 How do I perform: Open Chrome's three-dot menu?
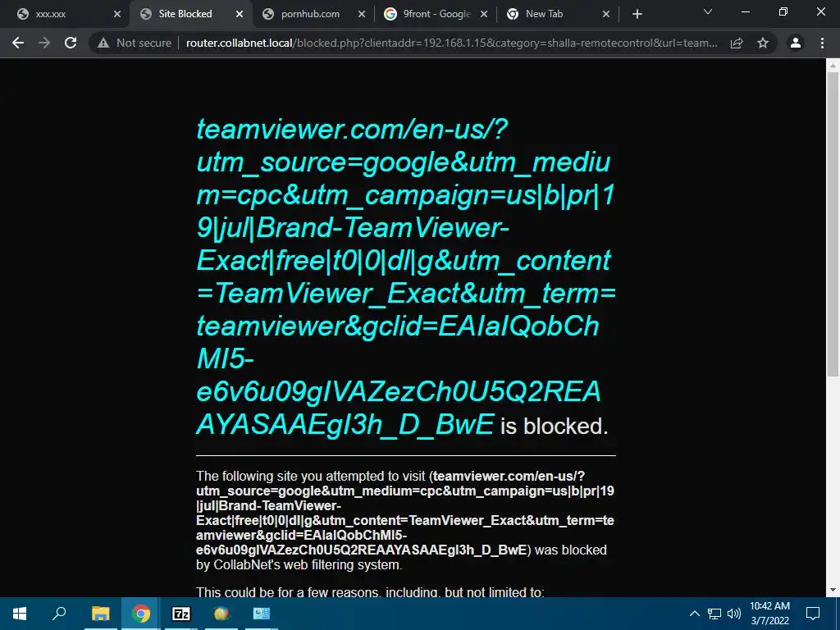(822, 43)
